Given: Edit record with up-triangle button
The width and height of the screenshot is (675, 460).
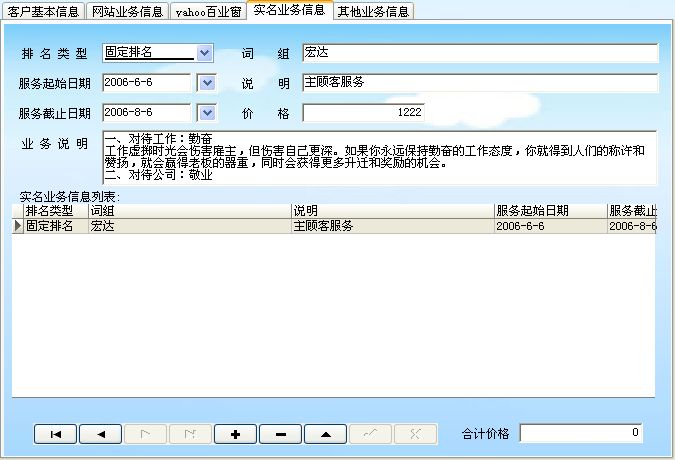Looking at the screenshot, I should (325, 434).
